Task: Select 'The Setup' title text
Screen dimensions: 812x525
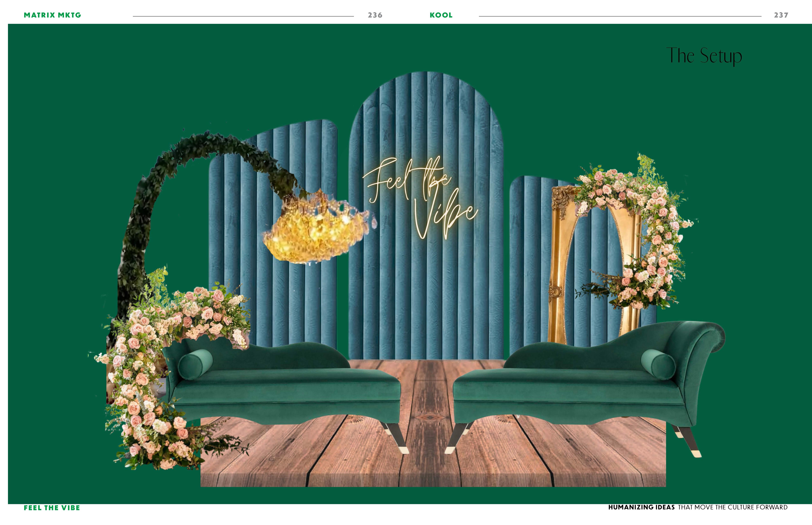Action: point(704,56)
